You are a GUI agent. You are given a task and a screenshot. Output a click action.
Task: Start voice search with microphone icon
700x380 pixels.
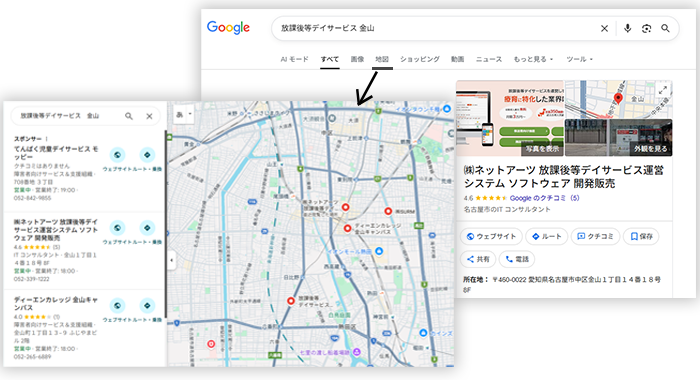pyautogui.click(x=627, y=29)
